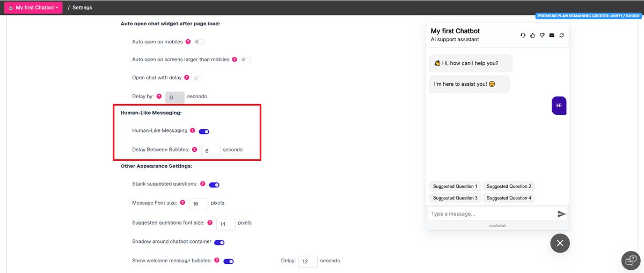Select Suggested Question 4 chip
This screenshot has height=273, width=644.
[x=509, y=198]
